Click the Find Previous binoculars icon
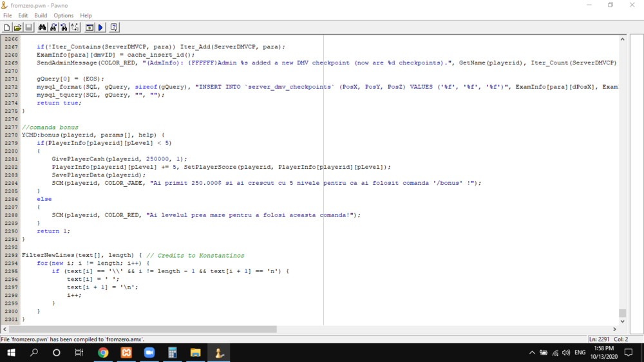This screenshot has height=362, width=644. (64, 28)
